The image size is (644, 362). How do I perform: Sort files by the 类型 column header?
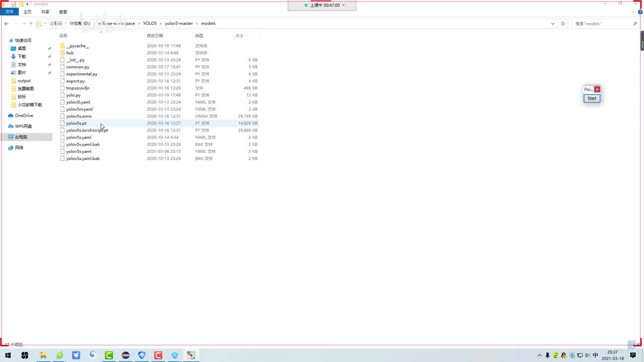pyautogui.click(x=199, y=36)
